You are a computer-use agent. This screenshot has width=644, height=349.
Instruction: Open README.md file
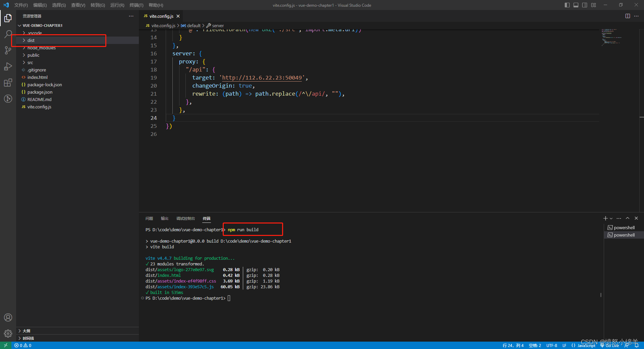[x=77, y=99]
